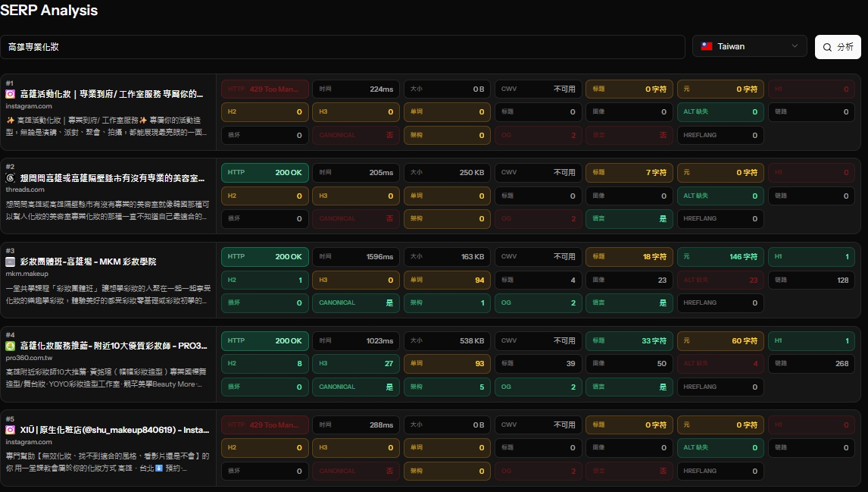Viewport: 868px width, 492px height.
Task: Click the 链接 128 links cell
Action: point(811,280)
